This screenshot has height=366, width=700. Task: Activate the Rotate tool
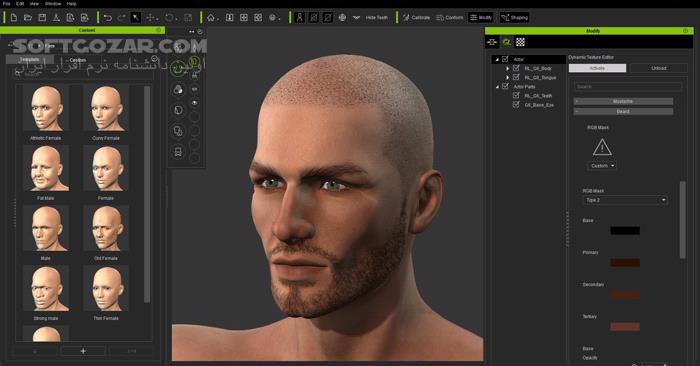click(x=169, y=18)
